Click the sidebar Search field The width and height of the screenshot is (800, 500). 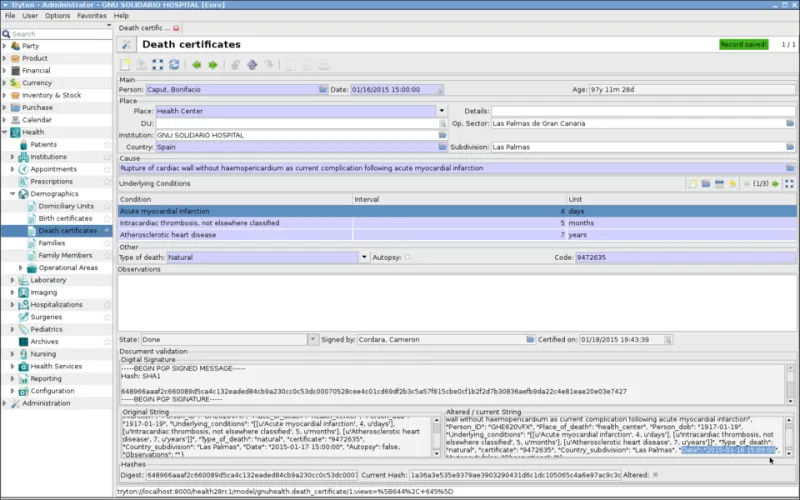coord(61,34)
